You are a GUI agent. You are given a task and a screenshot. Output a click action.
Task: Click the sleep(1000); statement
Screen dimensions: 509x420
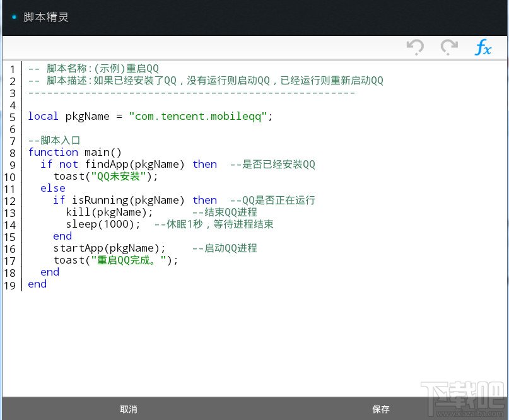coord(103,225)
